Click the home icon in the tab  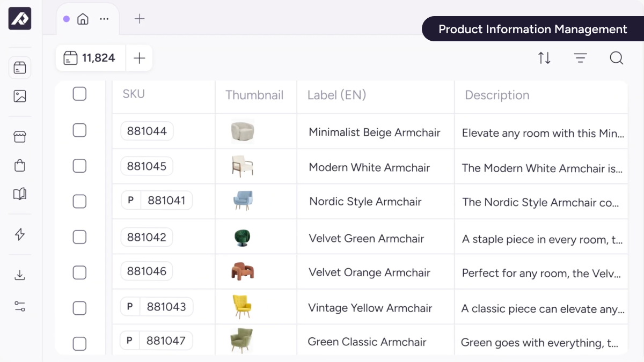83,19
